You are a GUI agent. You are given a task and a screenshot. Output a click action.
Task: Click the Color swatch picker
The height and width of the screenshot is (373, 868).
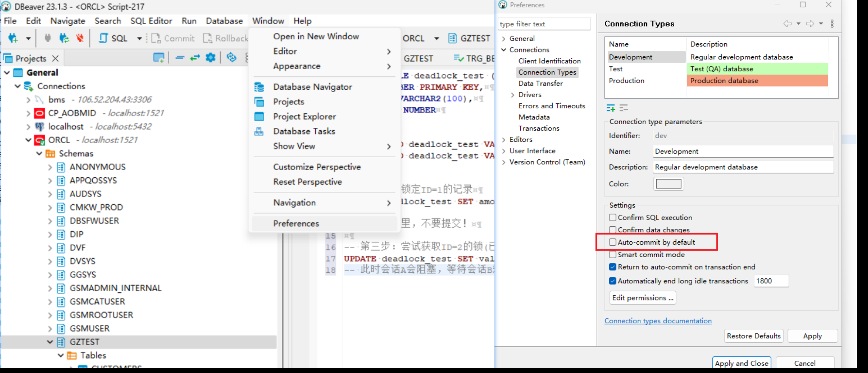(668, 184)
